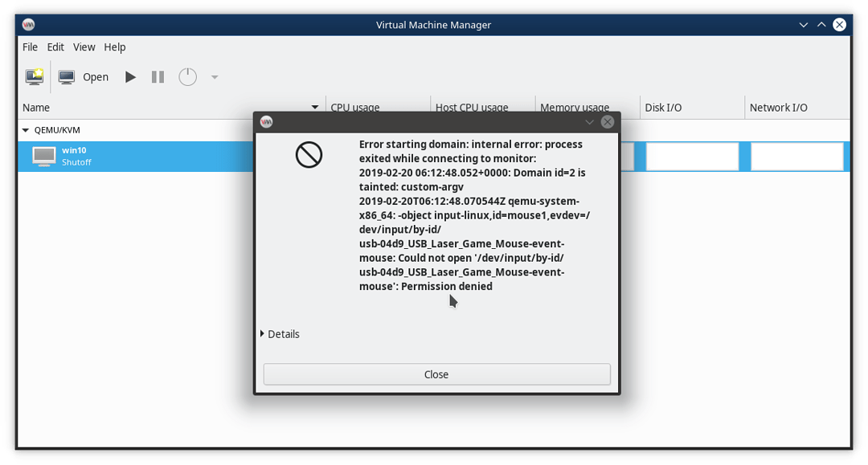This screenshot has height=465, width=868.
Task: Click the 'Permission denied' error text
Action: tap(447, 287)
